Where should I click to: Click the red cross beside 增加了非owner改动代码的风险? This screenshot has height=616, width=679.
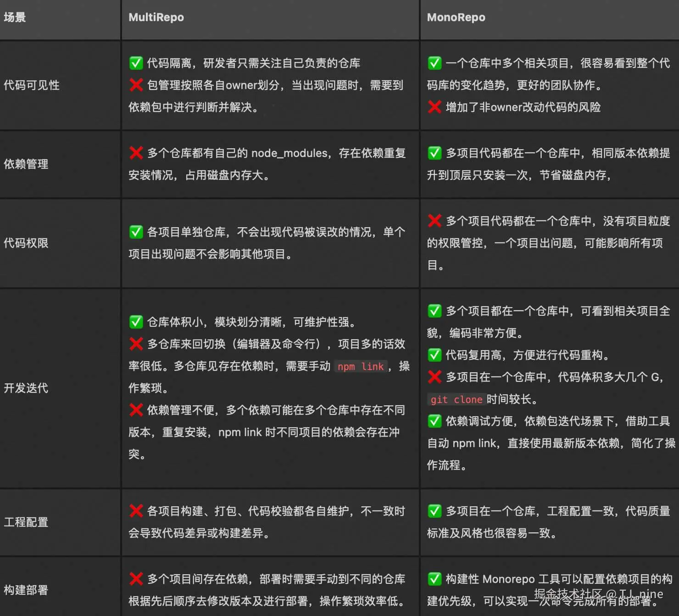click(x=434, y=107)
